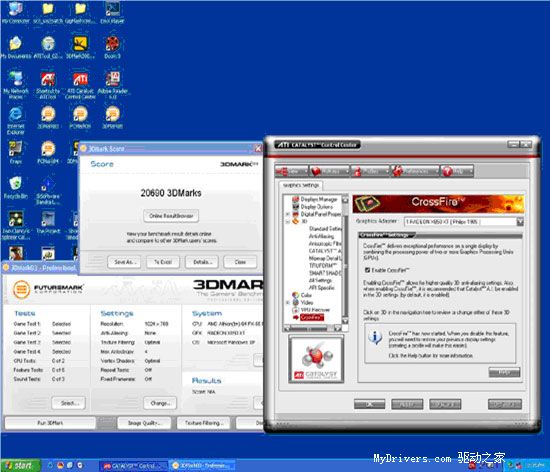Click the Texture Filtering button
The width and height of the screenshot is (550, 472).
(203, 423)
